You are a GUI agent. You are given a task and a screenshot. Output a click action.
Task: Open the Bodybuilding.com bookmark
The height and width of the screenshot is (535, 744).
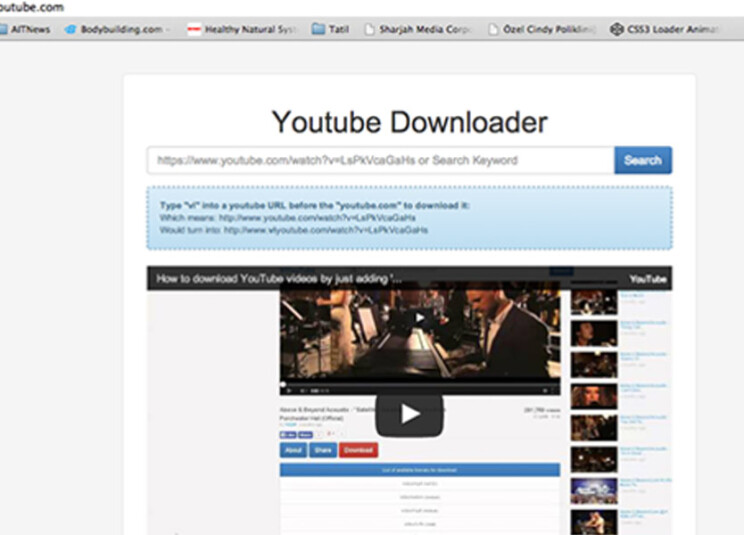119,30
